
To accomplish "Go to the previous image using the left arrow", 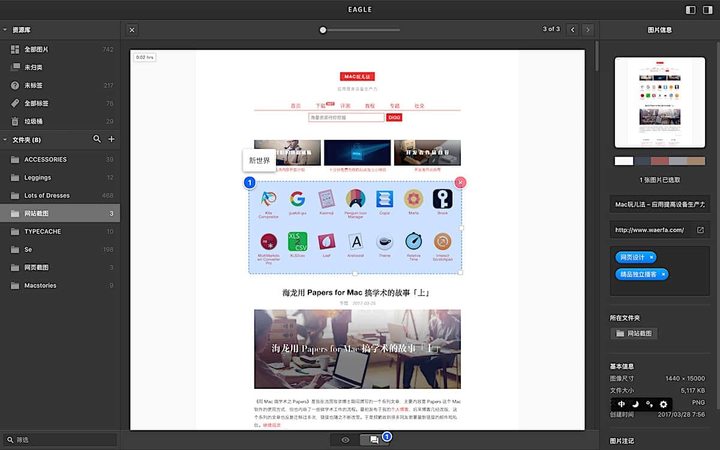I will [x=574, y=30].
